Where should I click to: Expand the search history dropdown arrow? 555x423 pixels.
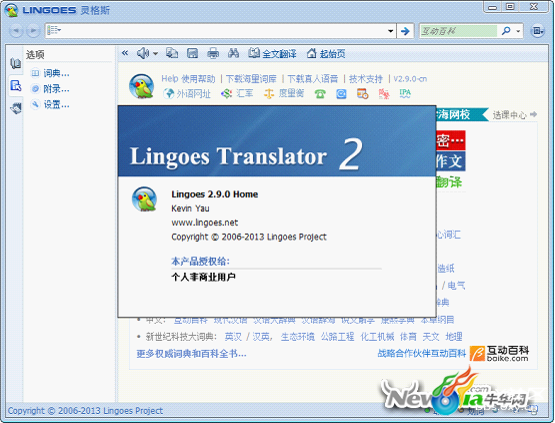click(x=390, y=31)
